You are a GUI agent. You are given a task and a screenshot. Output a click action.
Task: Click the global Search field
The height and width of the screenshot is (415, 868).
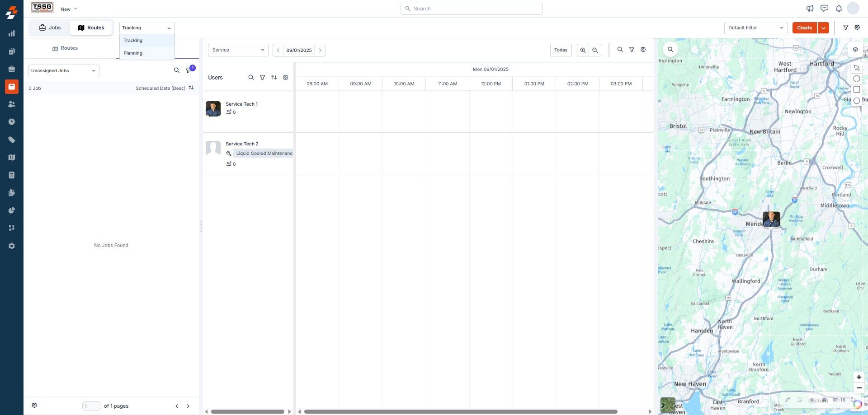coord(471,9)
